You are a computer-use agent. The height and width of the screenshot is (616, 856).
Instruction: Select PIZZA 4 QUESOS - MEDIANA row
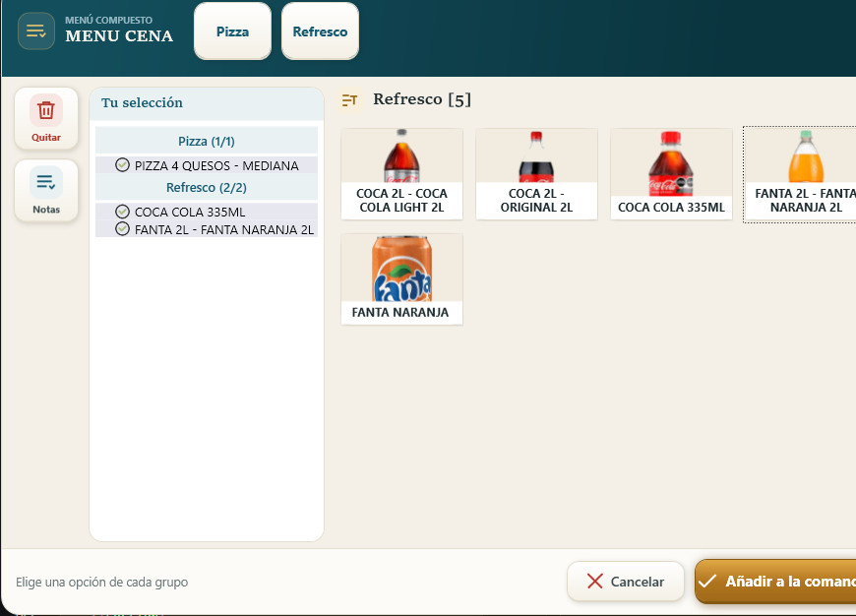[207, 165]
